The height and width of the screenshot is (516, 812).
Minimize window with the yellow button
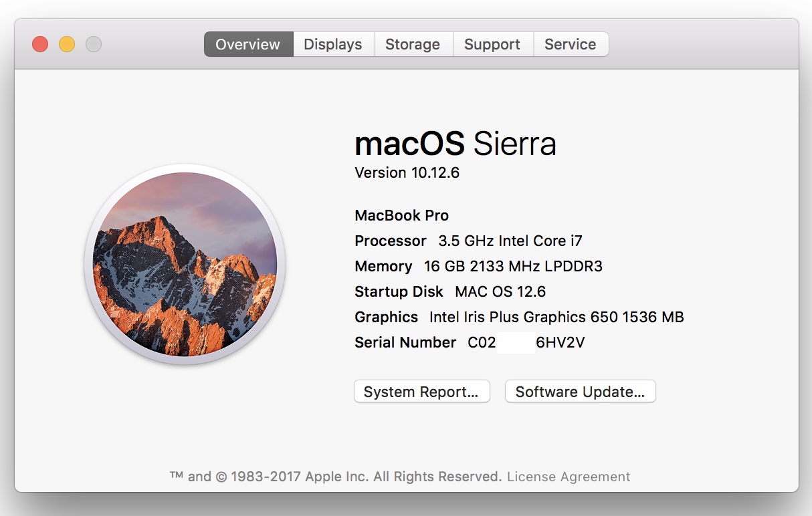pyautogui.click(x=67, y=44)
